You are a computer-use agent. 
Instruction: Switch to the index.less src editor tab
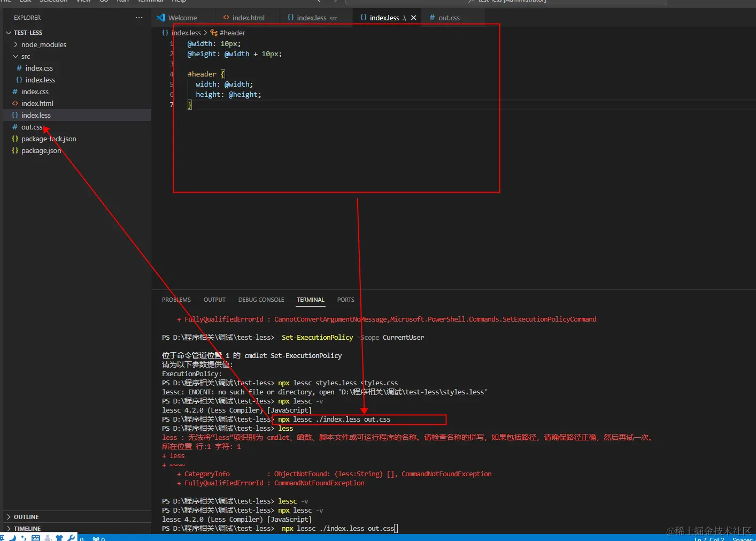pyautogui.click(x=317, y=18)
